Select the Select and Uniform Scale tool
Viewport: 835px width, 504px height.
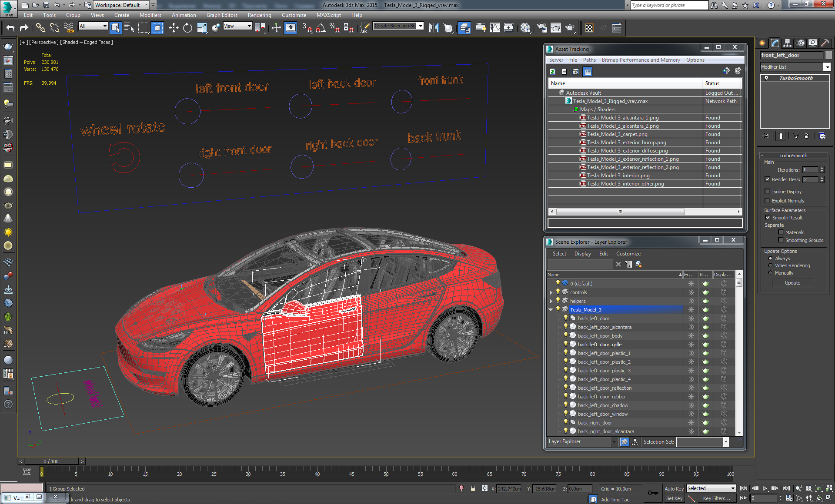202,28
